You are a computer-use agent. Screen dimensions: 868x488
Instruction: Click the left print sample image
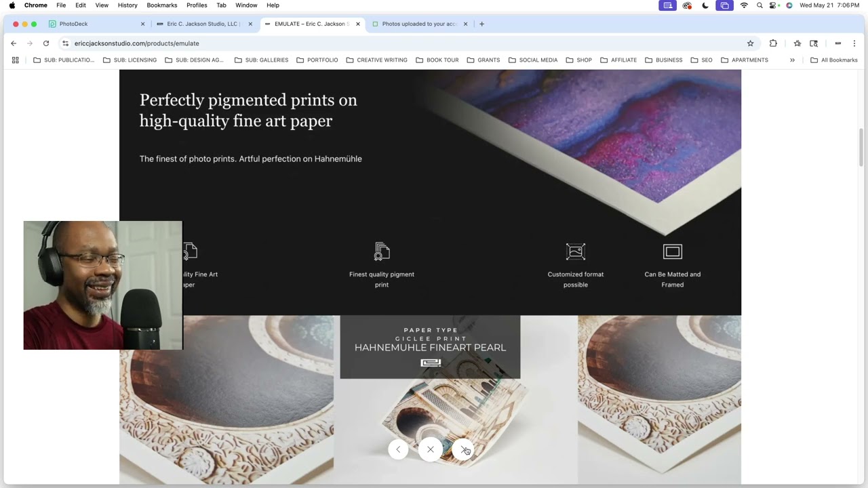click(x=226, y=400)
